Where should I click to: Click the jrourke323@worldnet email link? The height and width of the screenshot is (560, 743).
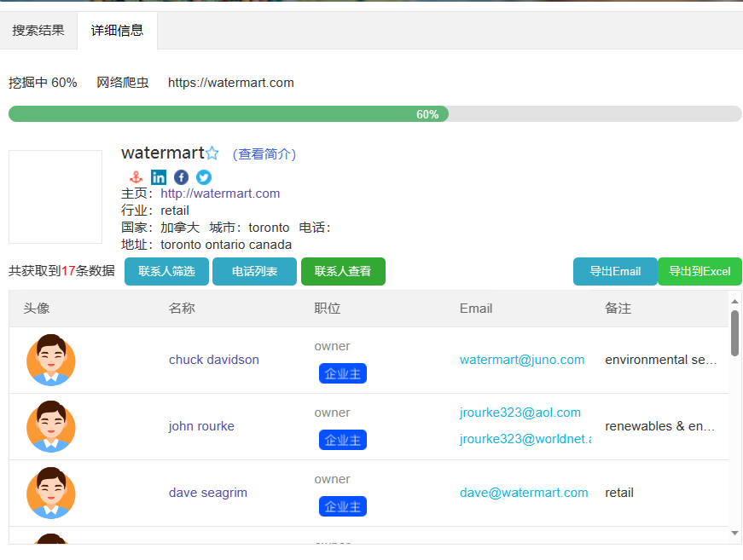pyautogui.click(x=525, y=439)
